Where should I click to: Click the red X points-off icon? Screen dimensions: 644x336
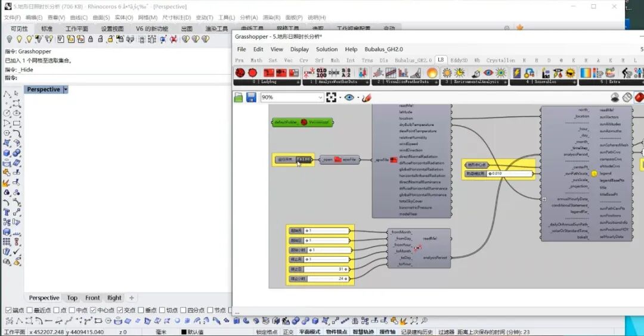[174, 39]
